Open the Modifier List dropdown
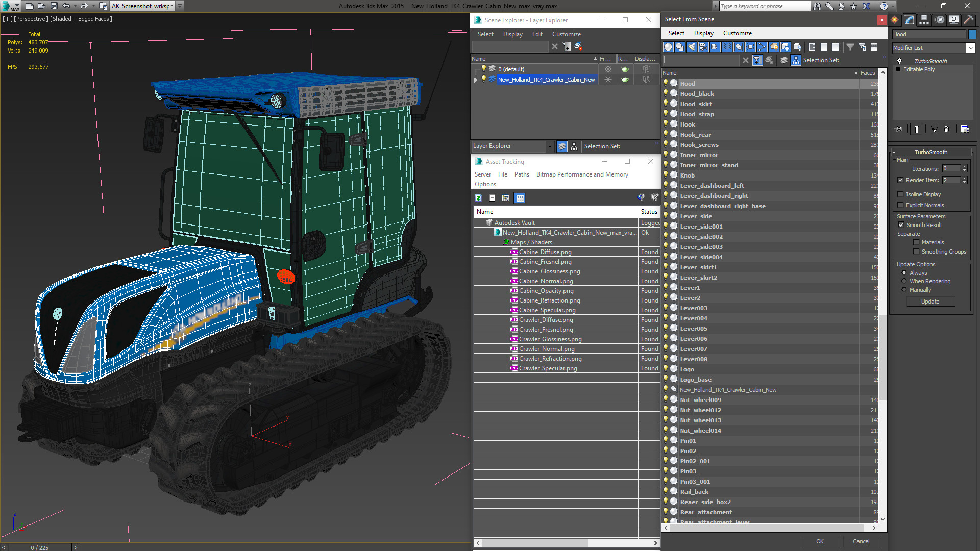Viewport: 980px width, 551px height. [970, 48]
